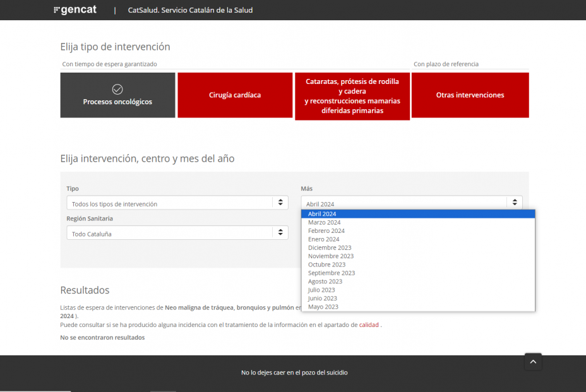
Task: Select Septiembre 2023 option
Action: (331, 273)
